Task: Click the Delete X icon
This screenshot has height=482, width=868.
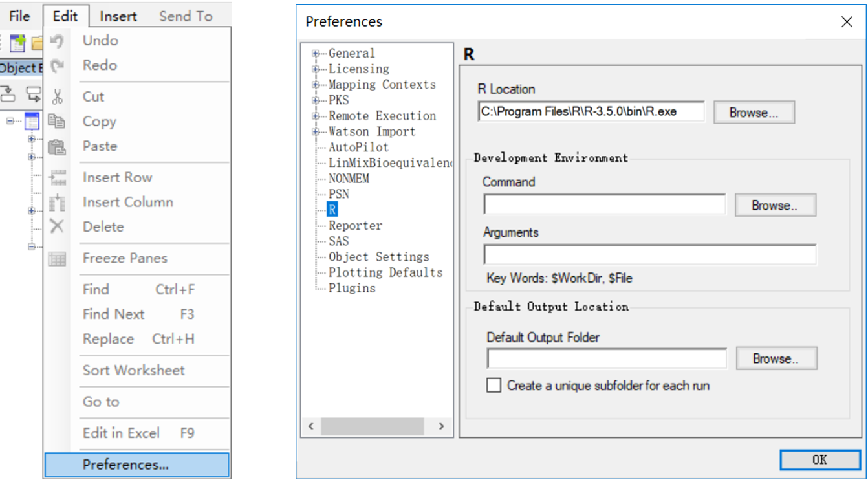Action: (57, 226)
